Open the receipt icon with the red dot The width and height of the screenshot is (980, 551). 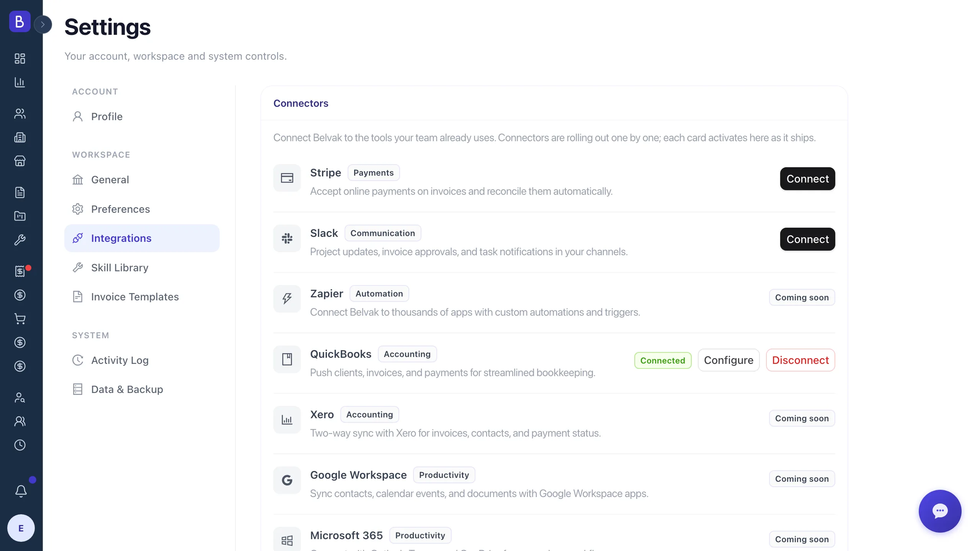pos(20,271)
